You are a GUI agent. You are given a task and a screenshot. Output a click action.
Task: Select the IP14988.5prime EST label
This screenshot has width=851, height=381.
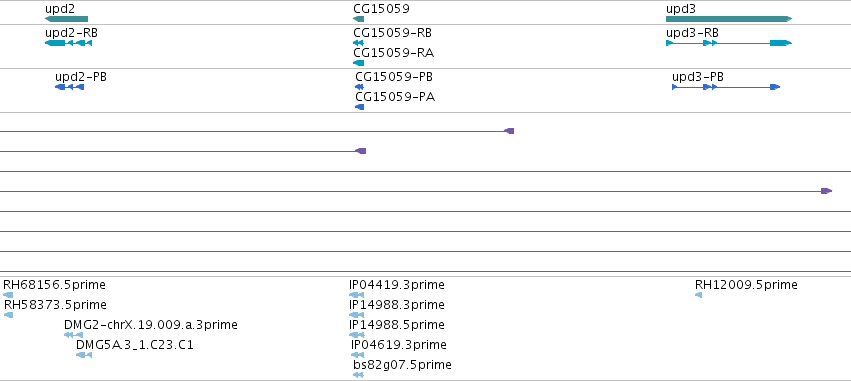(397, 325)
